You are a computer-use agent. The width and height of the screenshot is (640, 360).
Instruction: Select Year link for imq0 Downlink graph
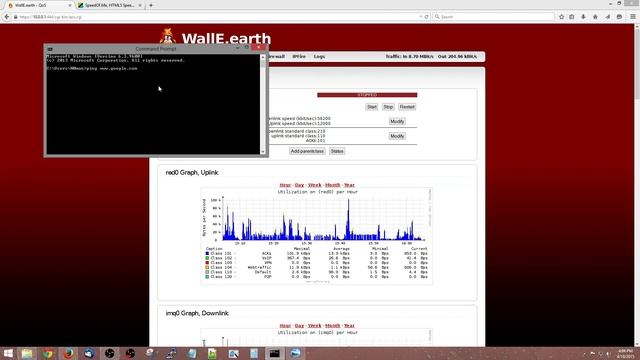(349, 326)
